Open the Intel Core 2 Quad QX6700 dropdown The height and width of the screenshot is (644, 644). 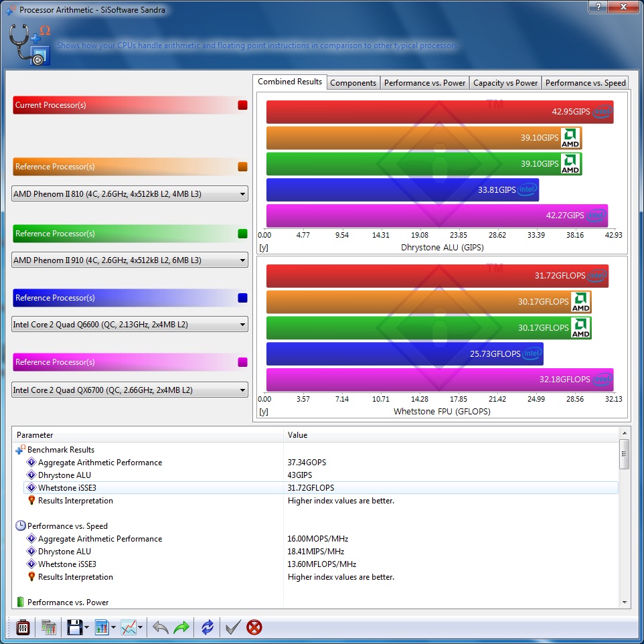[x=130, y=390]
